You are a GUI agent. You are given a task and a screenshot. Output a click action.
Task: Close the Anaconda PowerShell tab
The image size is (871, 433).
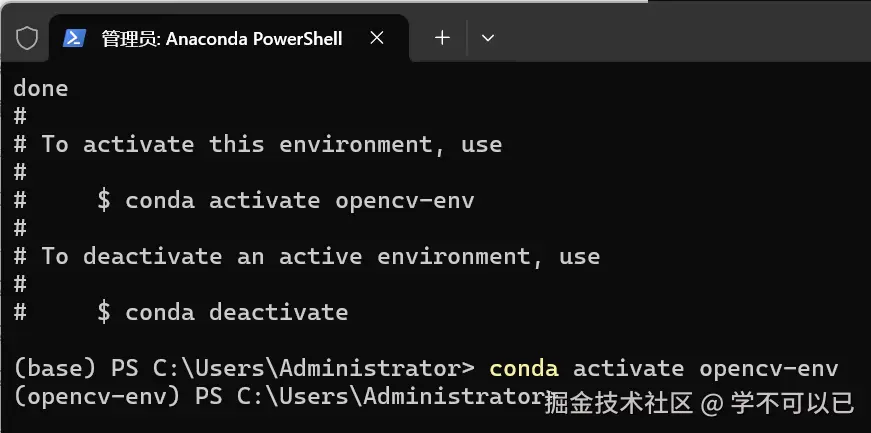[x=377, y=38]
